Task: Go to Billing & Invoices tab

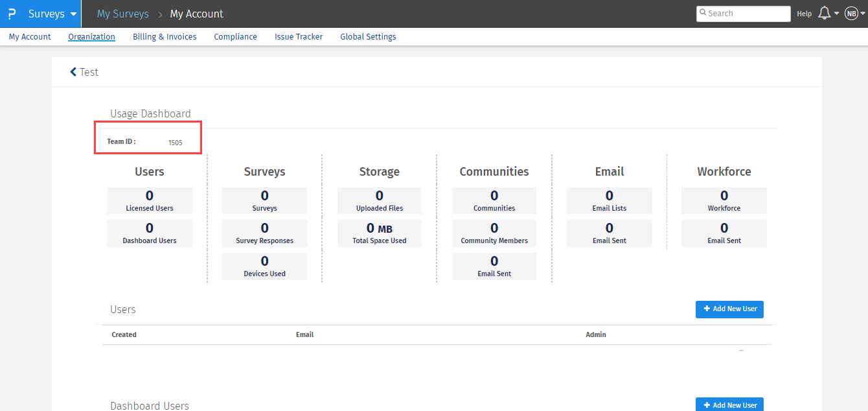Action: pyautogui.click(x=165, y=37)
